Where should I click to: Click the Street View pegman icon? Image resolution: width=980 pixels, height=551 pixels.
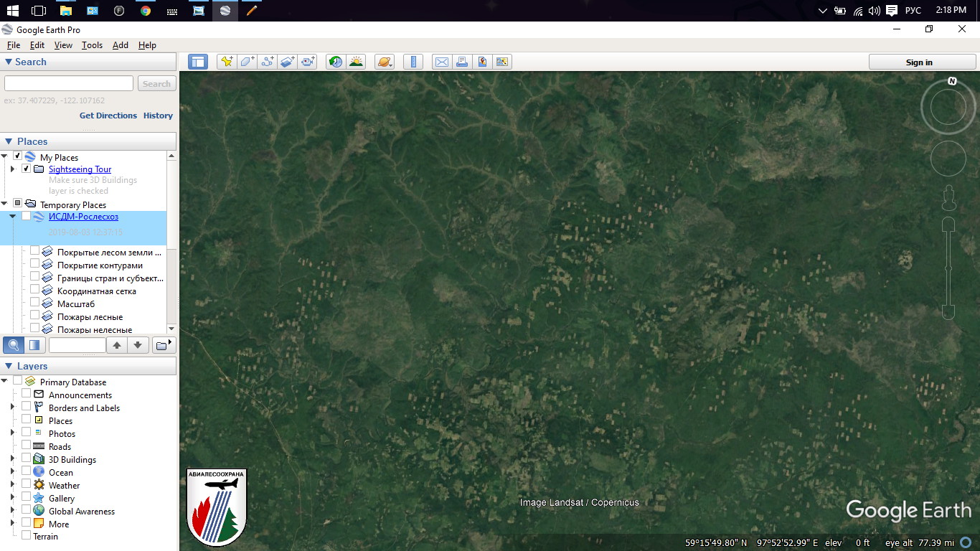click(x=948, y=197)
